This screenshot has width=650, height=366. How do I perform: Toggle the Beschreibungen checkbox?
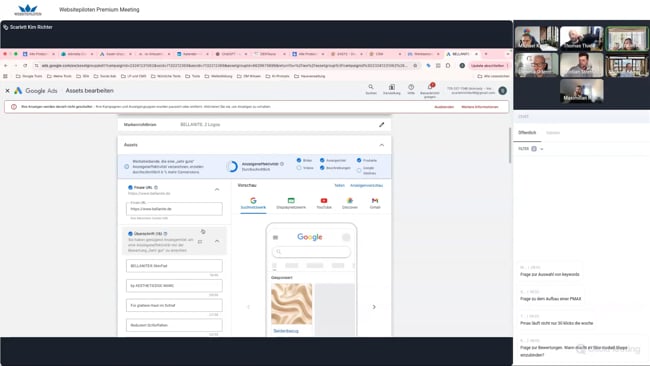(322, 168)
